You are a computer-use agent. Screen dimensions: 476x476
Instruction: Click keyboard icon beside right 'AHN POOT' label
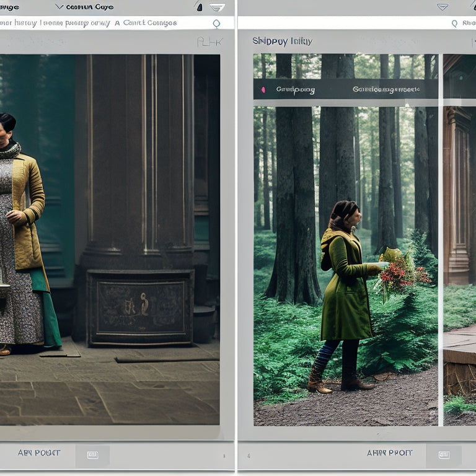point(444,455)
